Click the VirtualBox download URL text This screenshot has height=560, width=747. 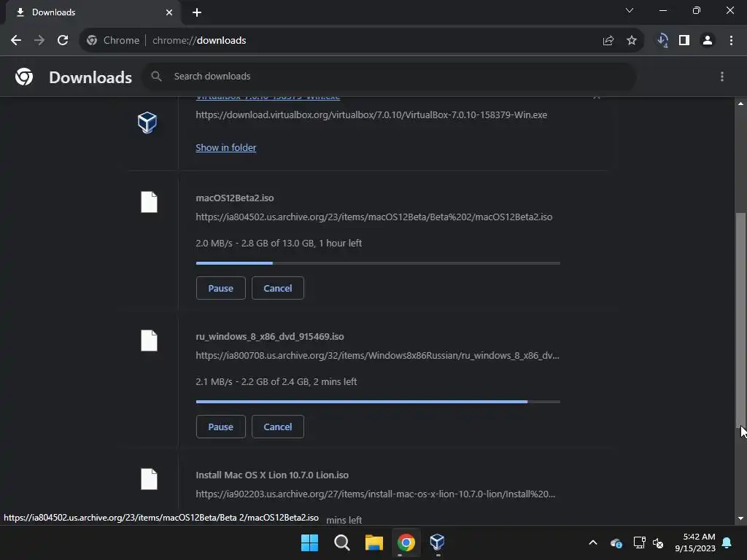coord(371,114)
